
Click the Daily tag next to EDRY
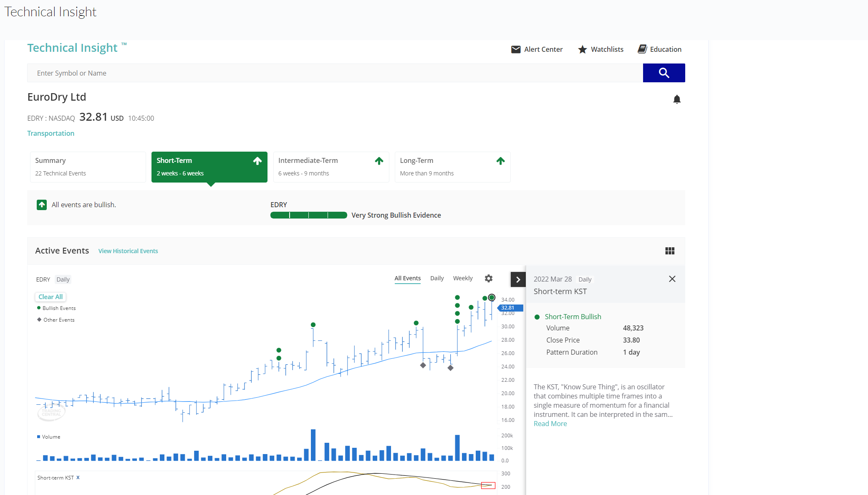[x=63, y=279]
